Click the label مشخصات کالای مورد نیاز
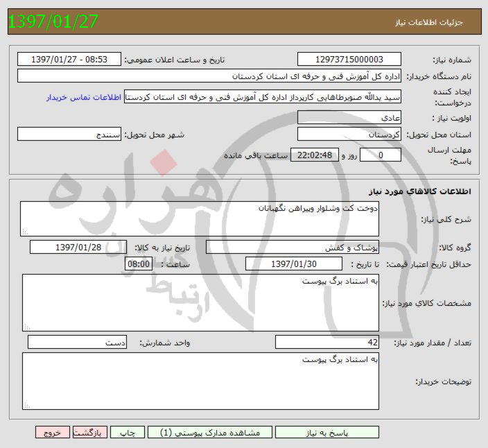Screen dimensions: 488x448 427,303
